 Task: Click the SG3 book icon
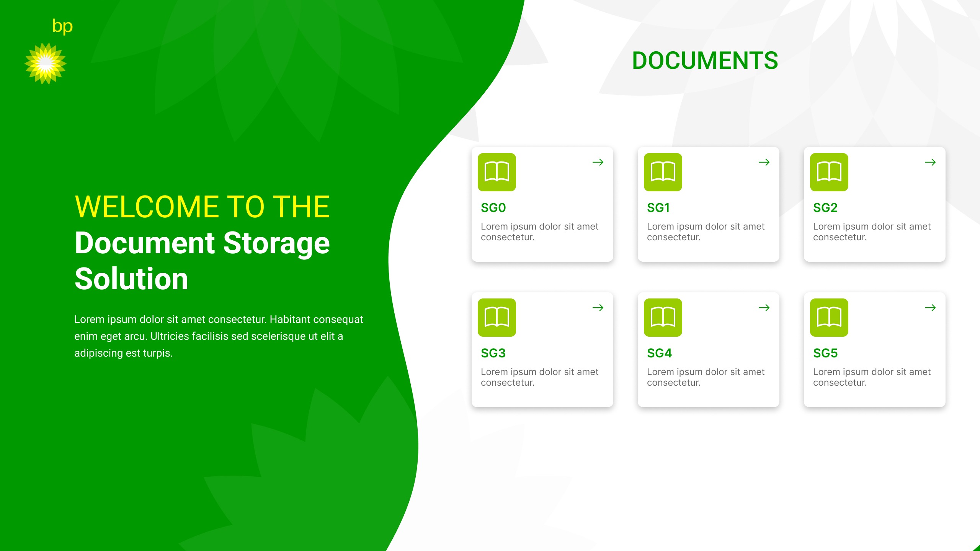pyautogui.click(x=497, y=318)
